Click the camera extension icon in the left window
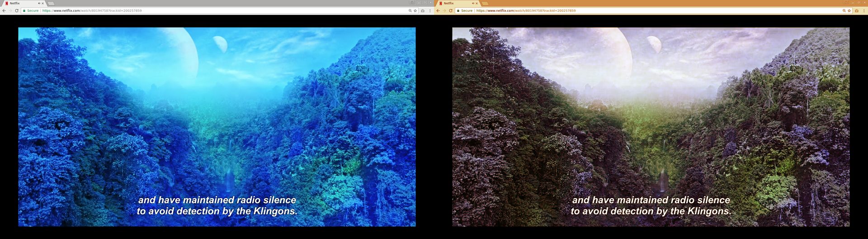Image resolution: width=868 pixels, height=239 pixels. (x=423, y=10)
